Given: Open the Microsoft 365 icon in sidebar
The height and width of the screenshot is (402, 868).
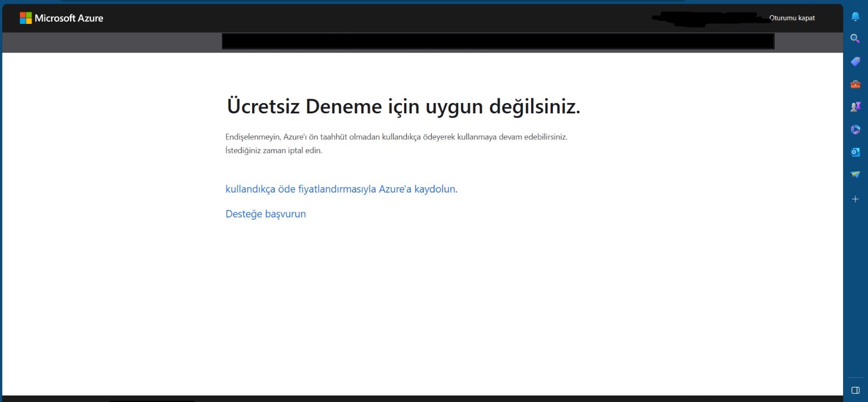Looking at the screenshot, I should [856, 130].
